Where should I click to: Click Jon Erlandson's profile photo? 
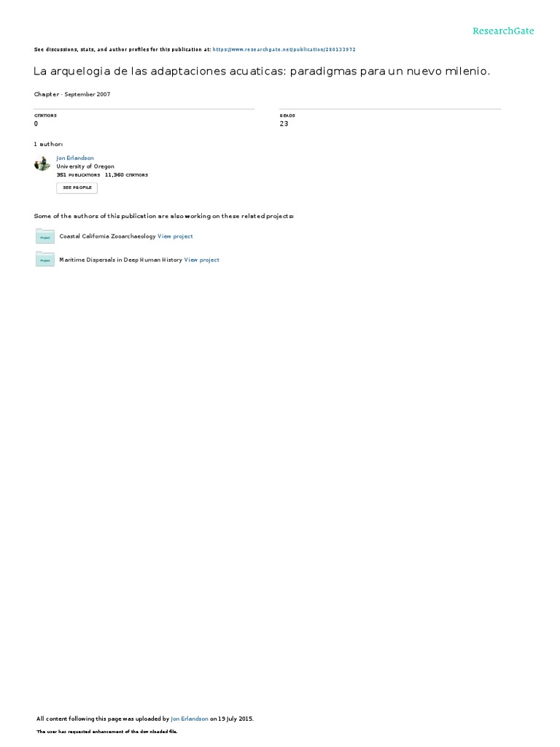[42, 164]
